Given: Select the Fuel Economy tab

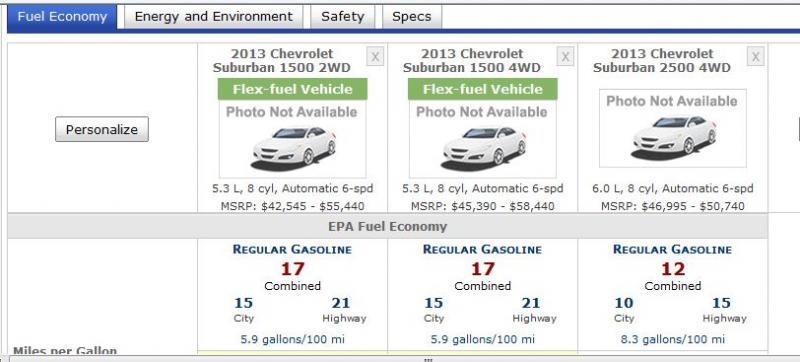Looking at the screenshot, I should coord(62,17).
